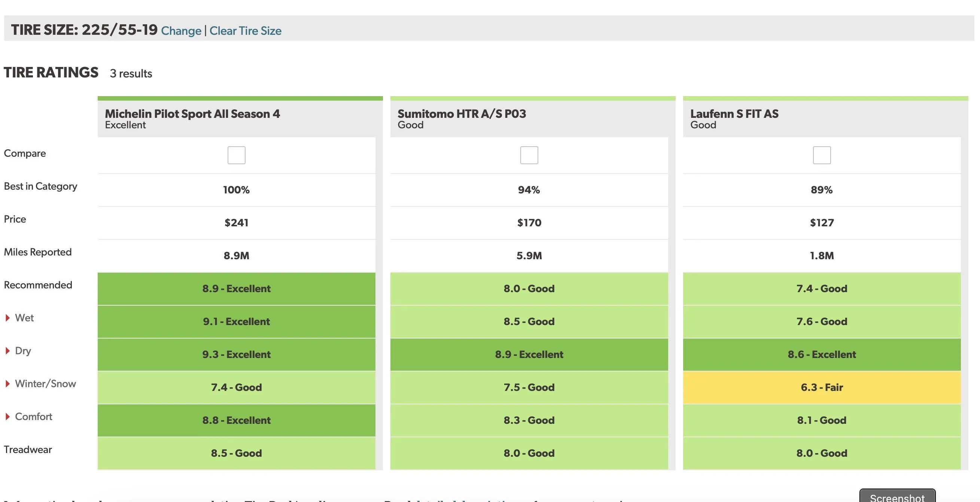Expand the Dry rating category
The image size is (980, 502).
pyautogui.click(x=18, y=351)
